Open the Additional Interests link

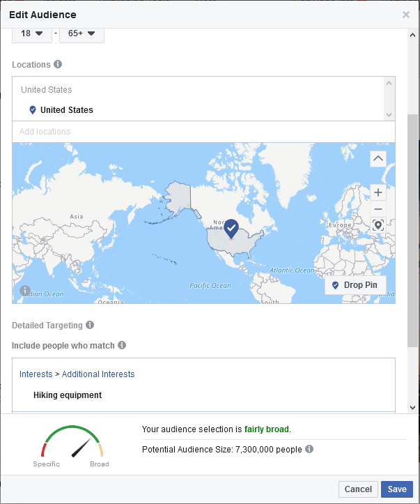point(98,374)
